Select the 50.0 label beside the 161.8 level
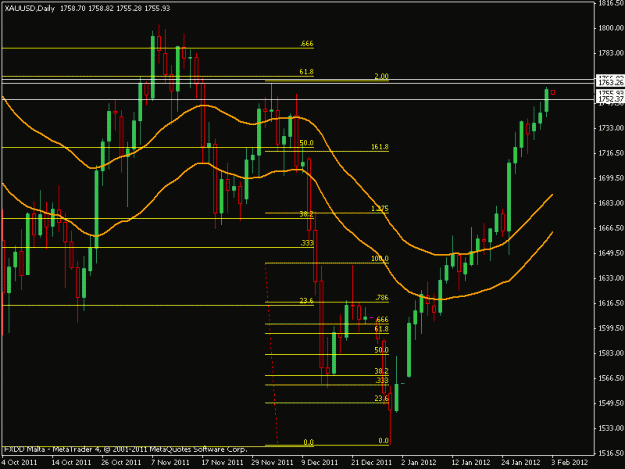The width and height of the screenshot is (625, 469). 307,143
